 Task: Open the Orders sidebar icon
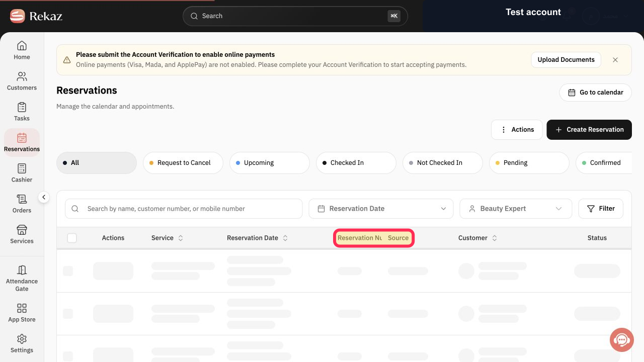click(22, 199)
